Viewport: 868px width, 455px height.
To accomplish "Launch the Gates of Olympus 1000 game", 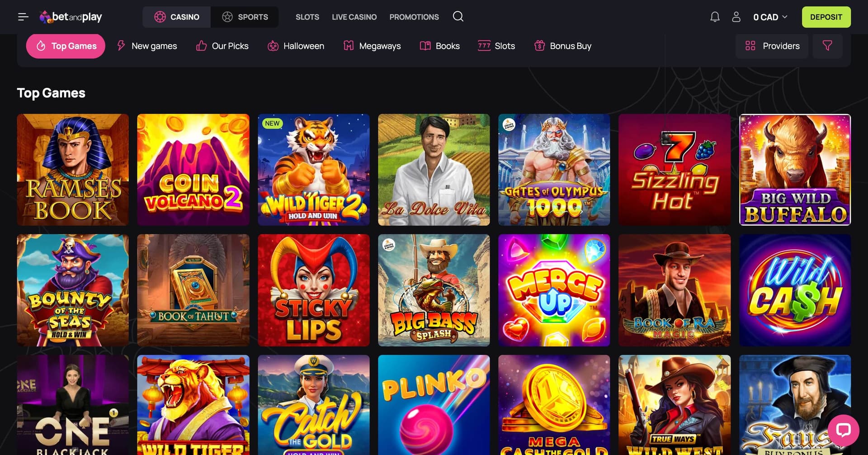I will pyautogui.click(x=554, y=170).
